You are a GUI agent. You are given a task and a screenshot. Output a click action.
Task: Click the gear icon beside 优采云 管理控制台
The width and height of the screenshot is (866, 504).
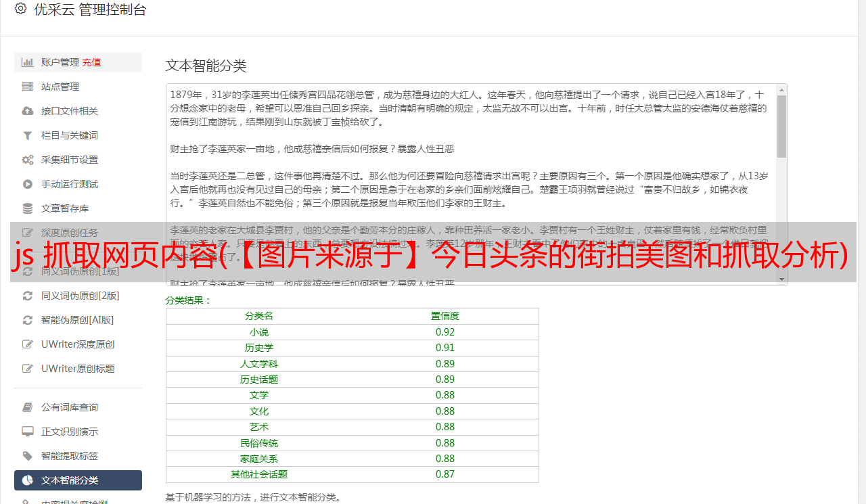[20, 9]
